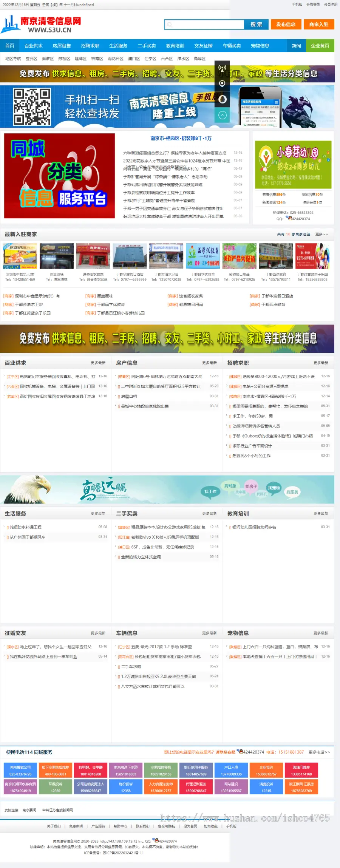The width and height of the screenshot is (340, 868).
Task: Select the 二手买卖 navigation tab
Action: pyautogui.click(x=147, y=46)
